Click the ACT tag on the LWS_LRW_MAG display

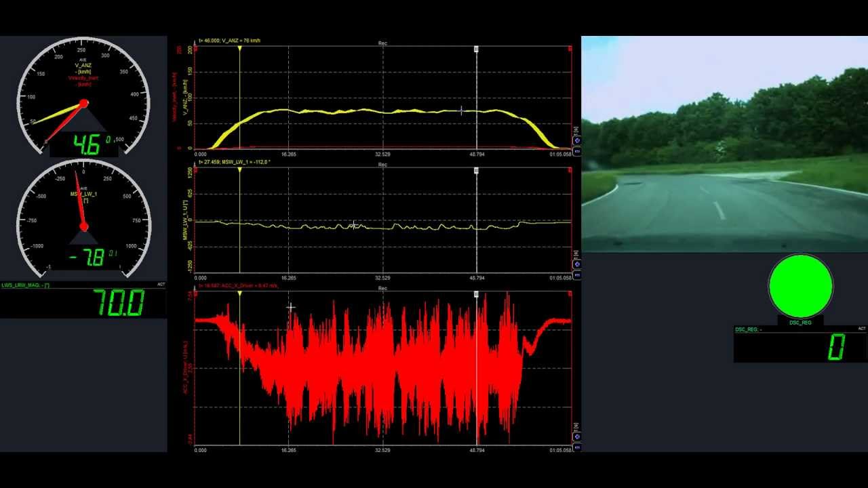pyautogui.click(x=161, y=285)
